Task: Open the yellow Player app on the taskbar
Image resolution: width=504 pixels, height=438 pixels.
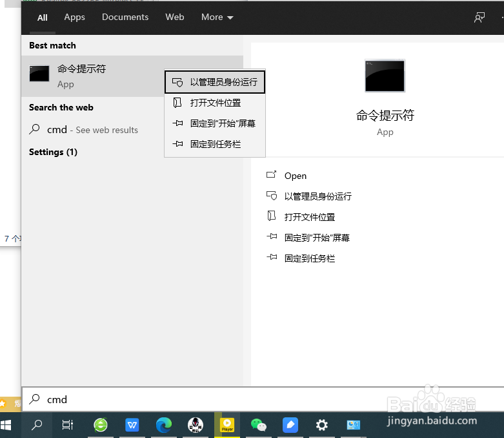Action: coord(227,425)
